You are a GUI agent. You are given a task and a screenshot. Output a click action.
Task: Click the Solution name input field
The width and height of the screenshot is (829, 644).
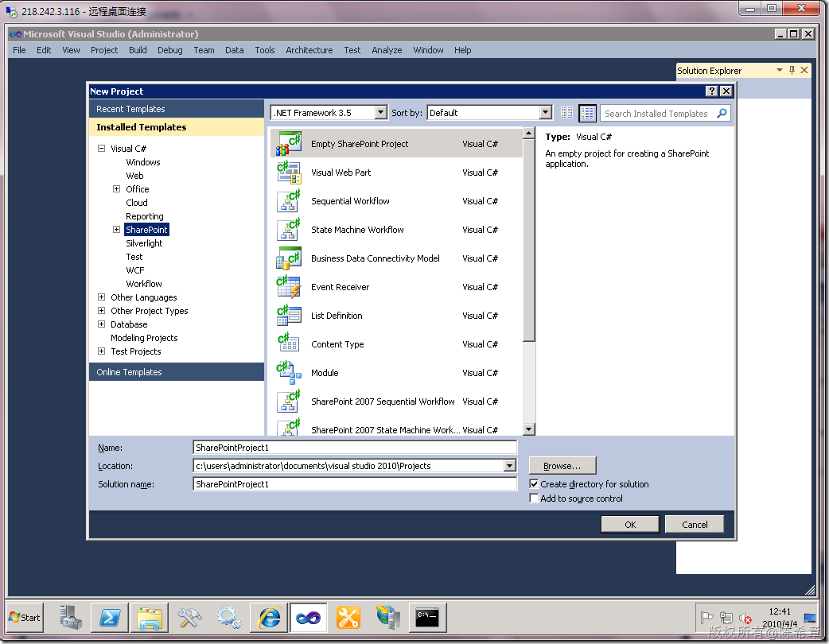tap(355, 484)
